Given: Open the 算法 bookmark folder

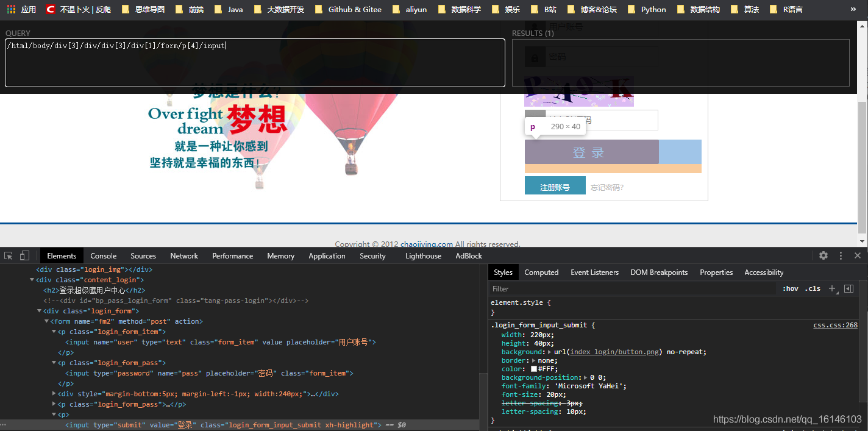Looking at the screenshot, I should (x=744, y=10).
